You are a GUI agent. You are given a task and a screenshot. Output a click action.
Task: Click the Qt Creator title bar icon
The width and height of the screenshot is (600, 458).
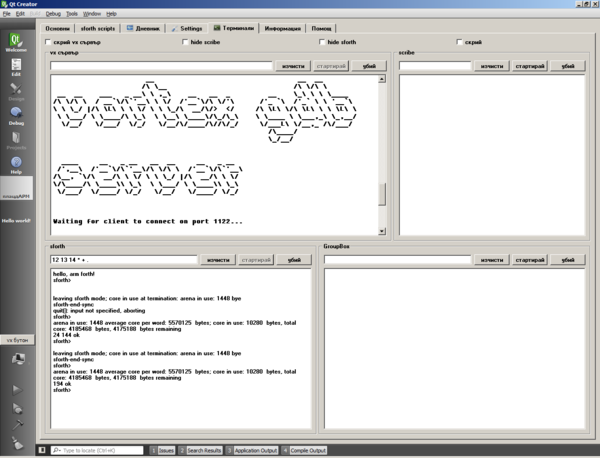tap(4, 4)
